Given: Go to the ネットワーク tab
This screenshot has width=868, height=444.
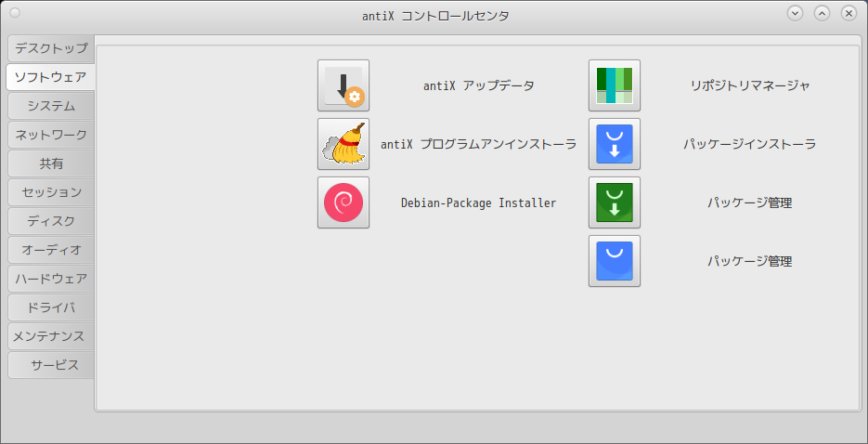Looking at the screenshot, I should [x=51, y=135].
